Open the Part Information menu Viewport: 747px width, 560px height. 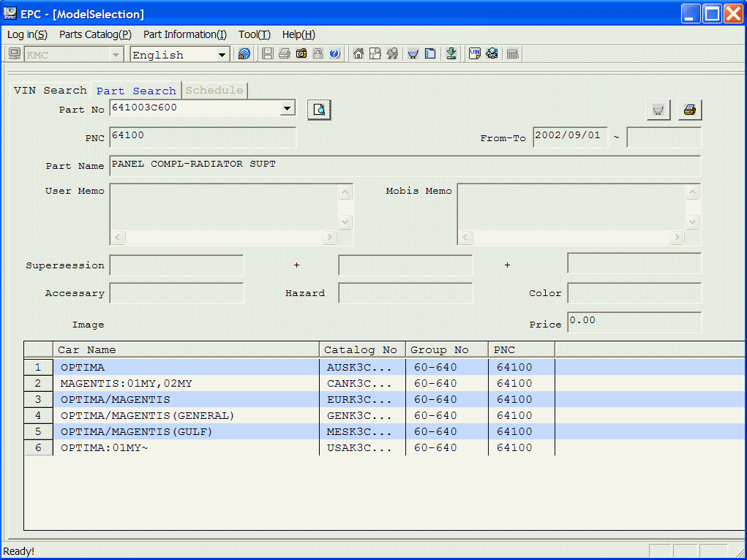(x=185, y=34)
